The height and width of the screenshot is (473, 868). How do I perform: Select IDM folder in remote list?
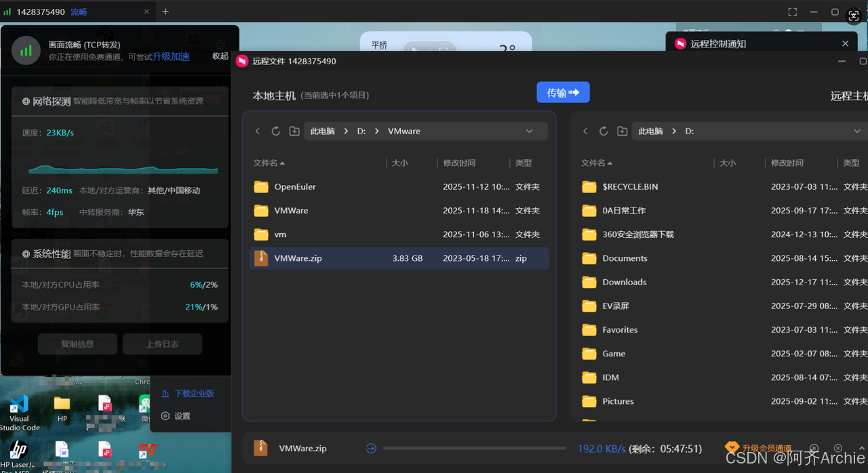[722, 377]
